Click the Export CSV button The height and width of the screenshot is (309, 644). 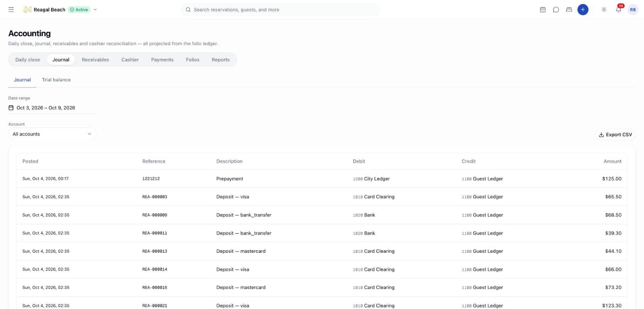pos(615,135)
